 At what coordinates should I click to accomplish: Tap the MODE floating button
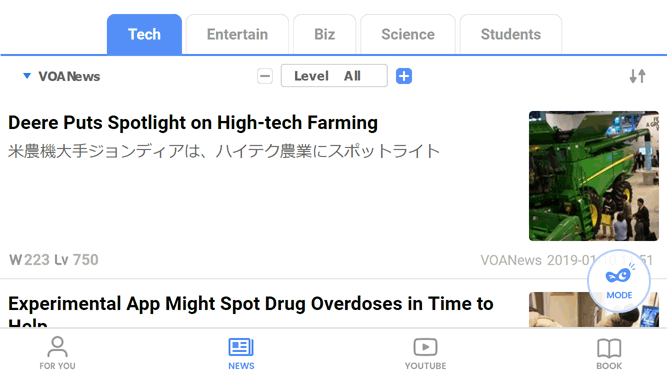619,281
